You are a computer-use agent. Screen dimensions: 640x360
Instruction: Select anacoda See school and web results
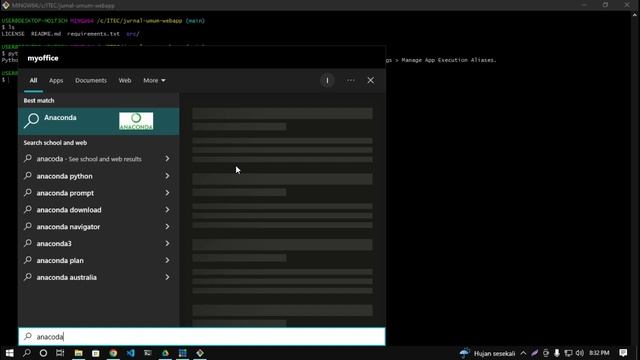click(x=98, y=159)
